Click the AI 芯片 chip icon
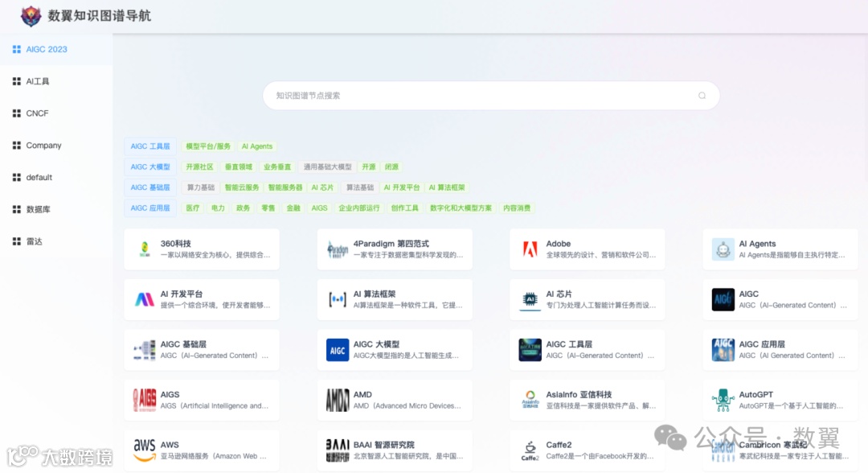The width and height of the screenshot is (868, 473). click(x=530, y=299)
